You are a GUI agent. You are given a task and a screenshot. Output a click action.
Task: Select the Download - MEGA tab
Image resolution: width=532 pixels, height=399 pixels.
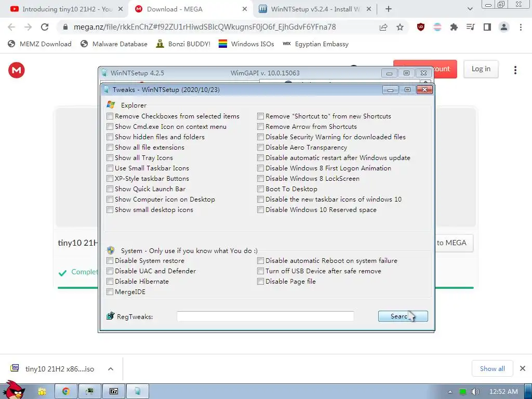click(191, 9)
